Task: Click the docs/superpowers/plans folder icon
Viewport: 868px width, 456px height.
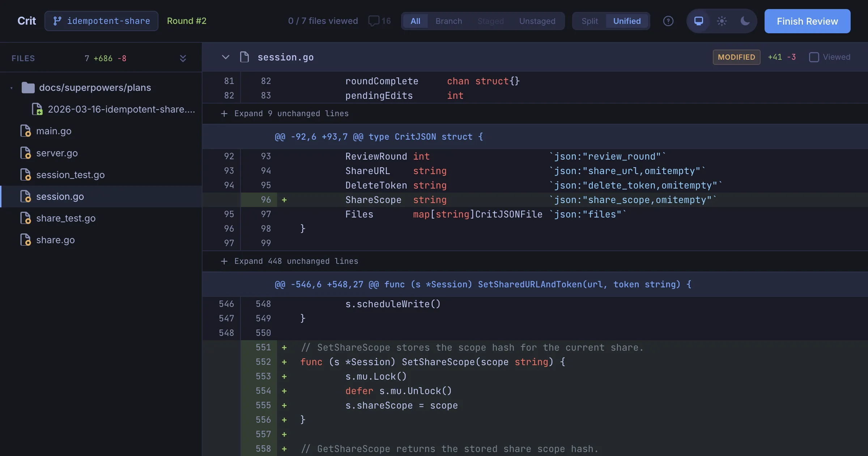Action: pos(28,88)
